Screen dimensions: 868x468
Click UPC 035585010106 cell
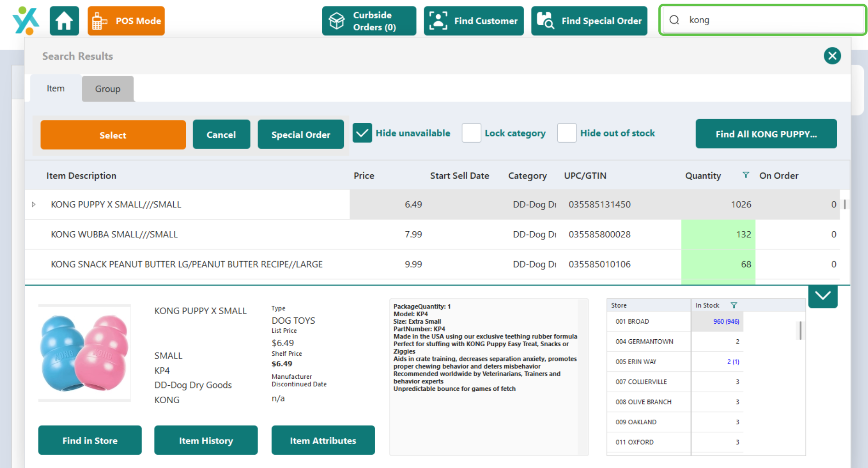[600, 264]
